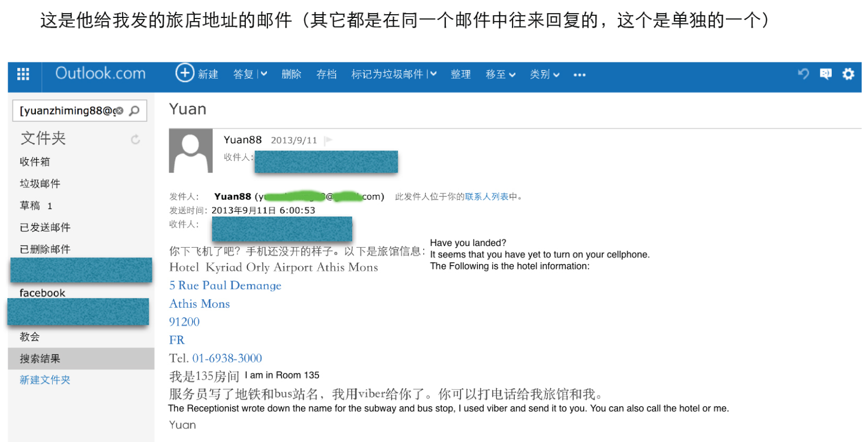This screenshot has width=868, height=442.
Task: Click the New (新建) plus icon
Action: 184,73
